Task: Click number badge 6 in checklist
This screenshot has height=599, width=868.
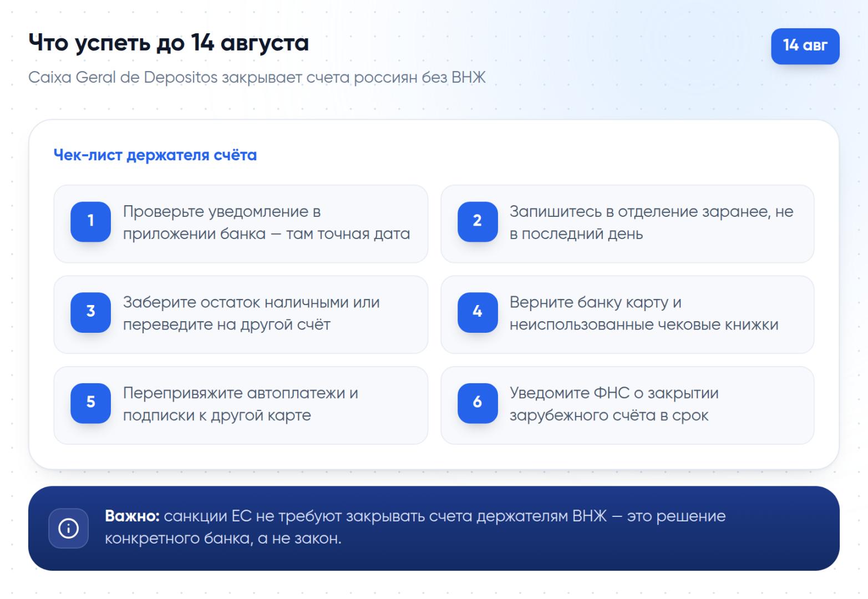Action: pyautogui.click(x=477, y=403)
